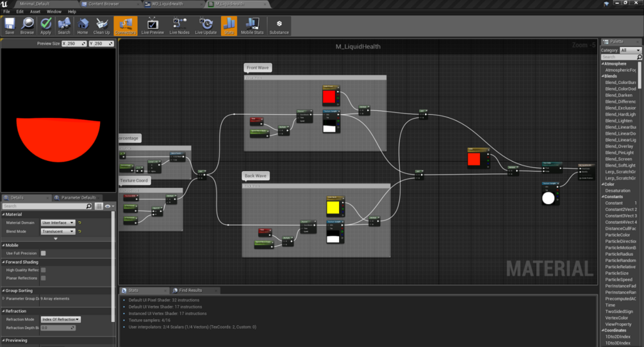Select the yellow color node in Back Wave

coord(334,207)
